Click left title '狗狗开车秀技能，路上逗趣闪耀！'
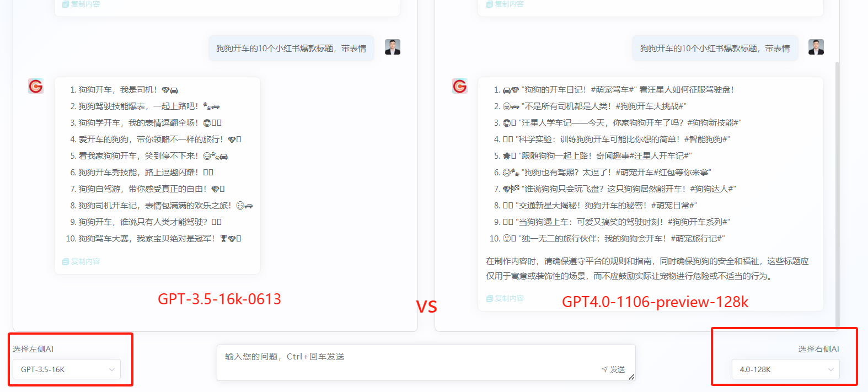Viewport: 868px width, 392px height. [138, 173]
